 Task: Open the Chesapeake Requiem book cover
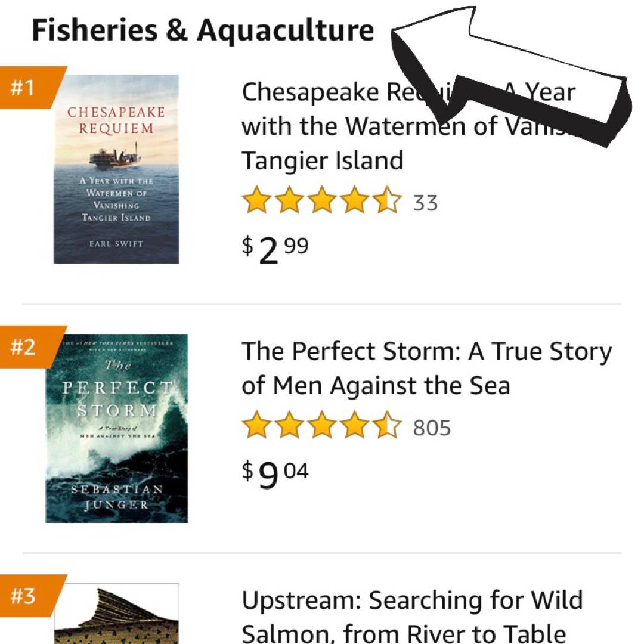click(116, 169)
